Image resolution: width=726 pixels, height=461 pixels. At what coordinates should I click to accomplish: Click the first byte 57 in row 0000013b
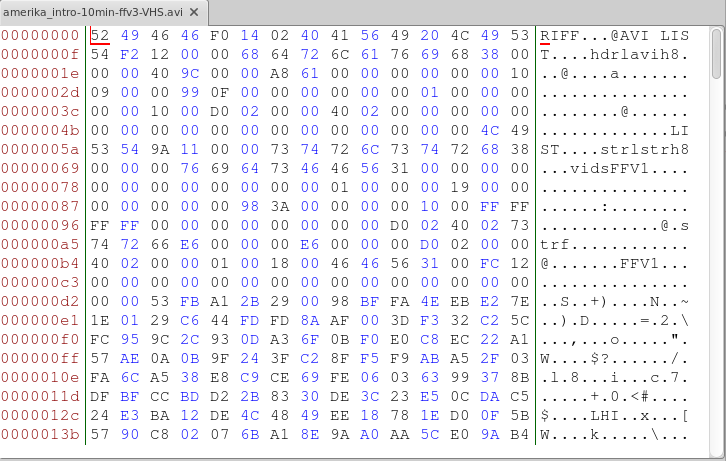click(100, 434)
